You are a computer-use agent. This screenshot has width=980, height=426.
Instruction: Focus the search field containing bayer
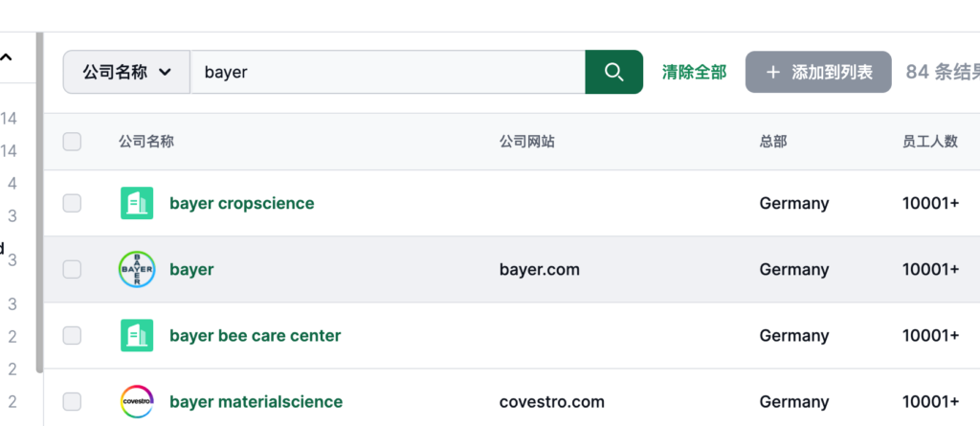point(388,72)
